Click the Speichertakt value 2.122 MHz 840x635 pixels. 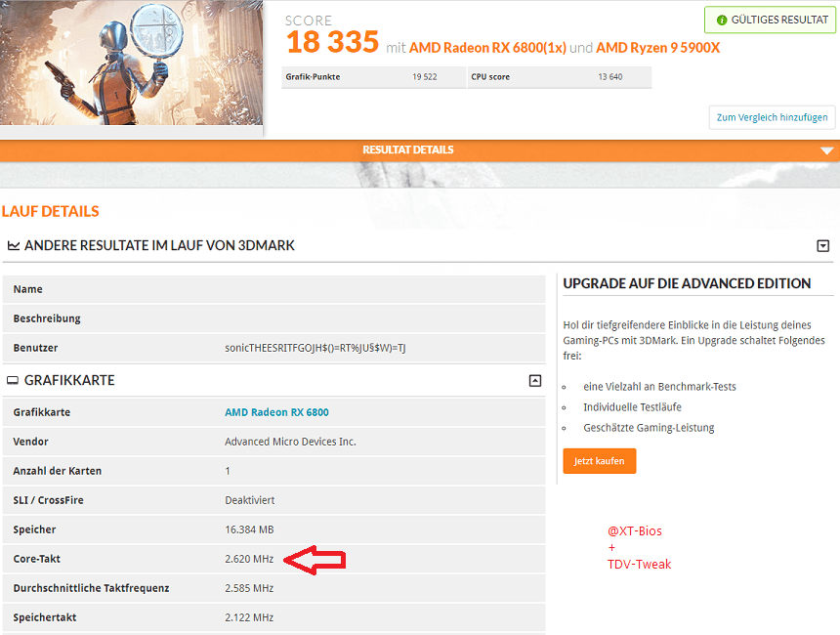[x=249, y=617]
